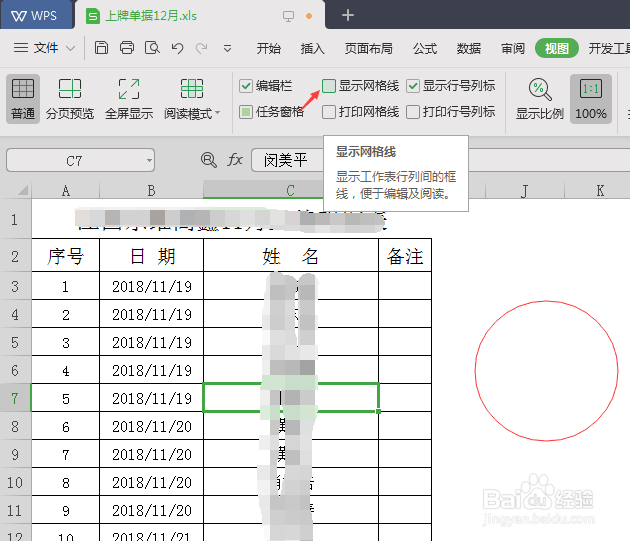Expand the arrow beside 文件
The height and width of the screenshot is (541, 630).
[x=70, y=49]
